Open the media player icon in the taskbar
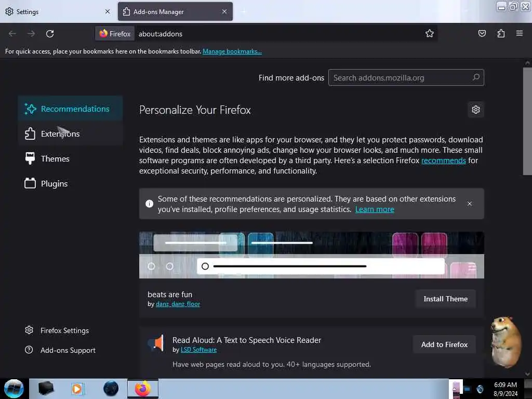 pos(77,389)
